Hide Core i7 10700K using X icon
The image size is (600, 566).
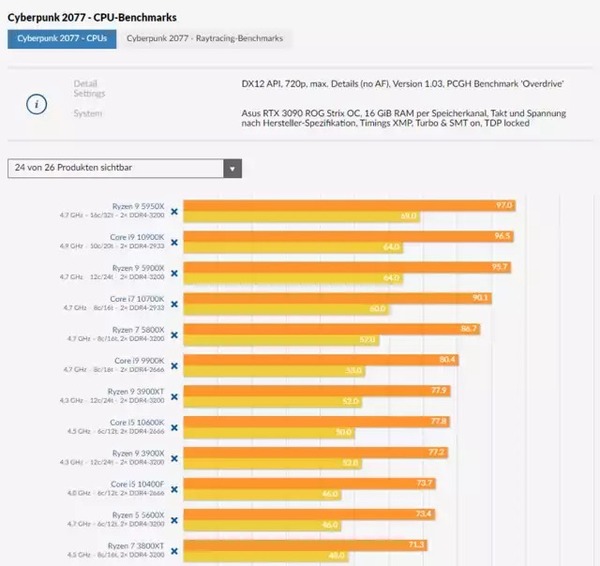point(174,304)
